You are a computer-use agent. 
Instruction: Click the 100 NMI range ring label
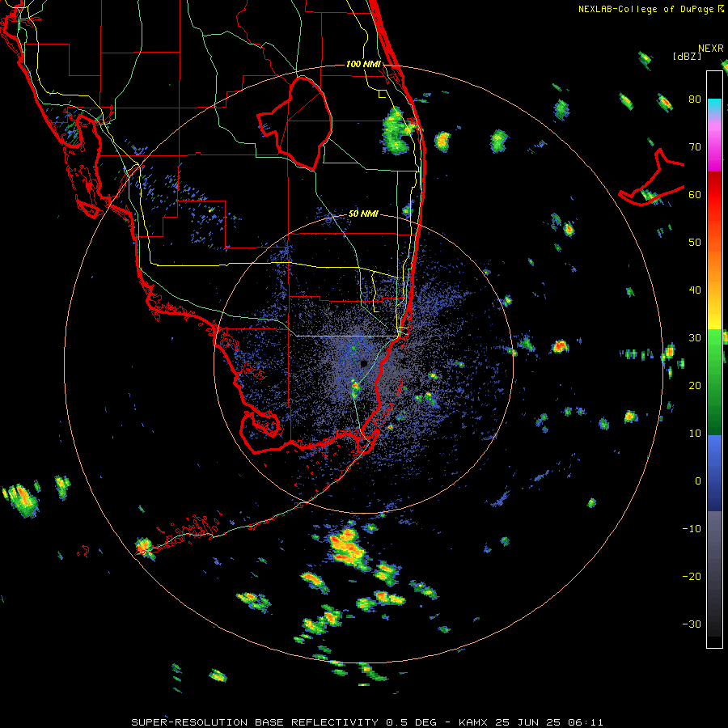(x=363, y=64)
